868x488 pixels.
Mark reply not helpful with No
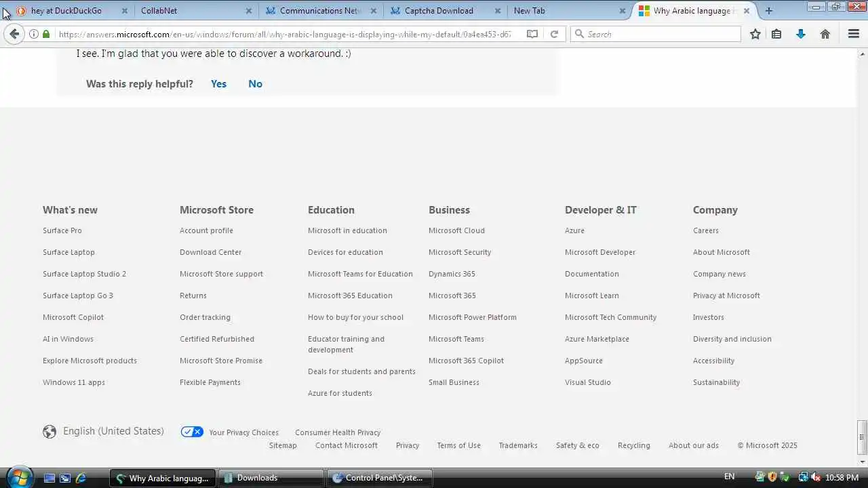point(255,83)
